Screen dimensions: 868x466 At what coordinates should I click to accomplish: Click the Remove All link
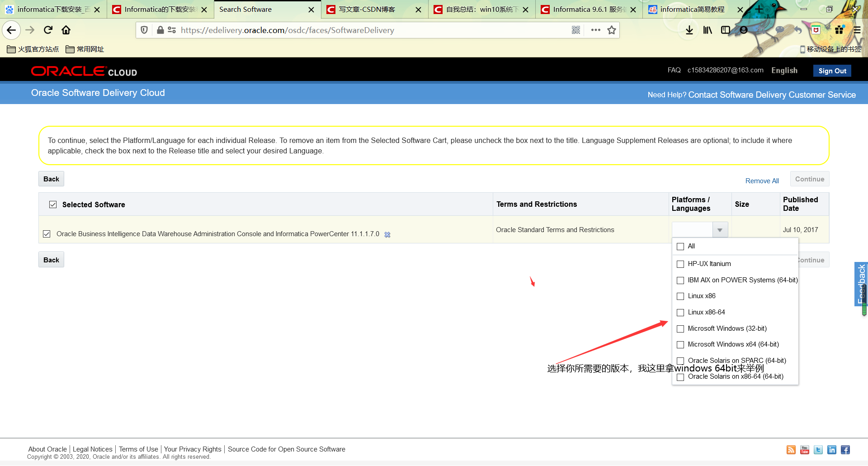tap(762, 181)
